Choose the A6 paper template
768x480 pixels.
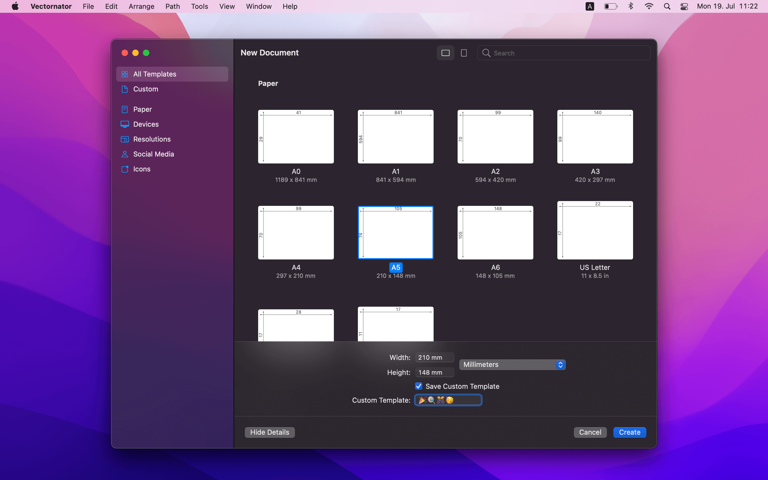[x=495, y=233]
